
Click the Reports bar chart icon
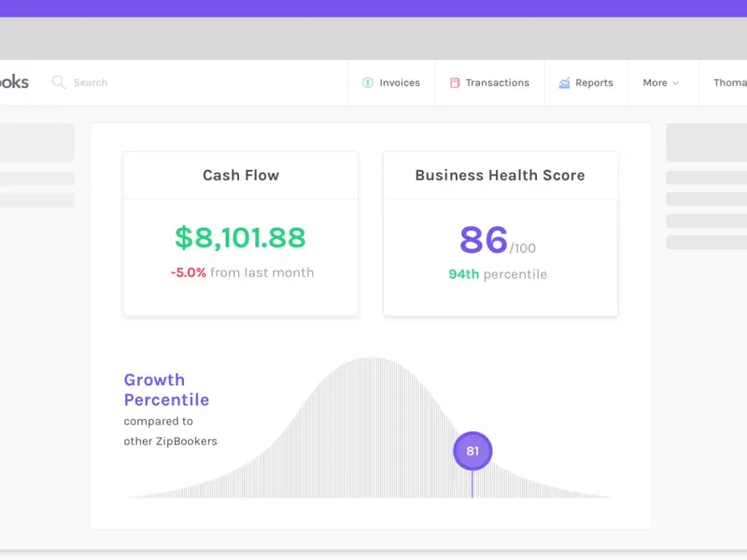point(564,83)
